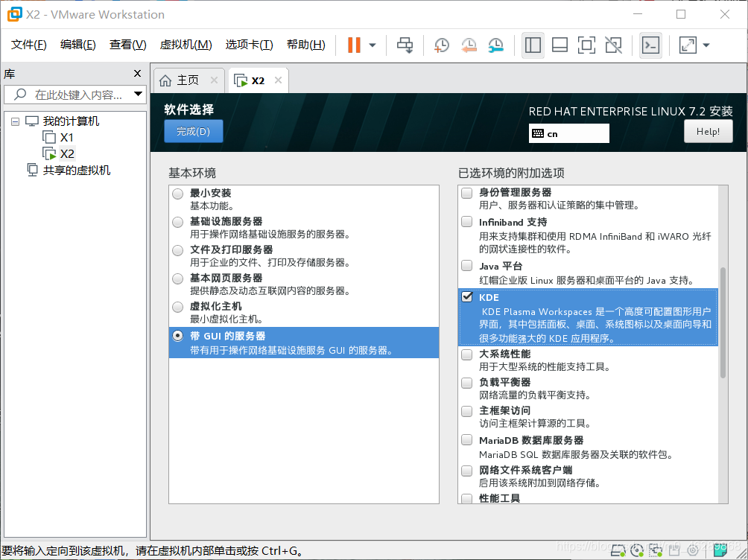Check the 身份管理服务器 checkbox
The width and height of the screenshot is (748, 560).
coord(467,193)
